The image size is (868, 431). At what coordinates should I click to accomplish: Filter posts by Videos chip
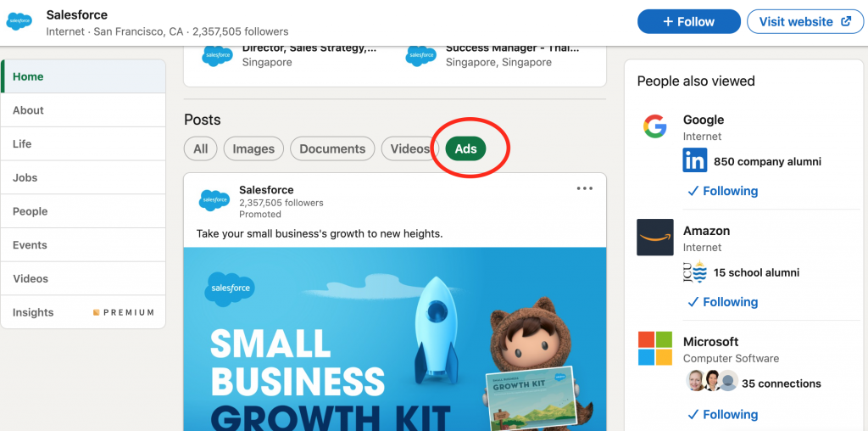pyautogui.click(x=409, y=148)
